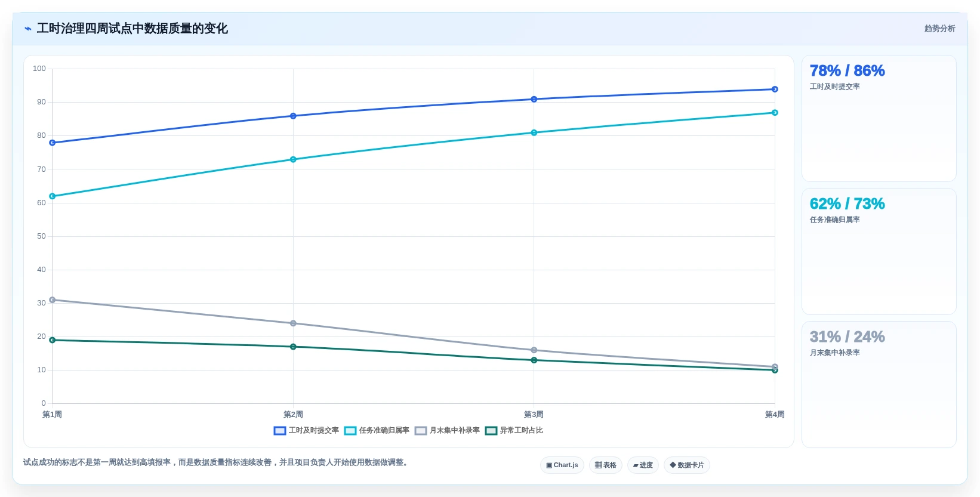Click the gray line's 第3周 data point

coord(534,350)
